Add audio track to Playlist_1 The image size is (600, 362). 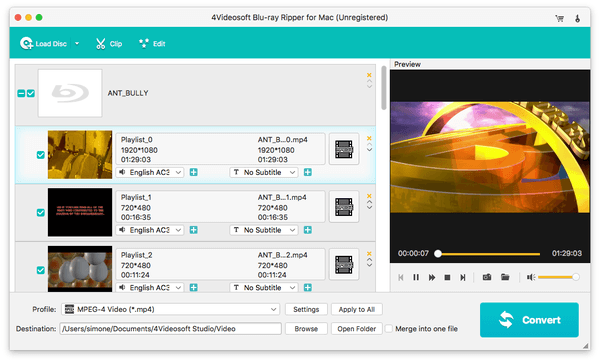(x=194, y=230)
